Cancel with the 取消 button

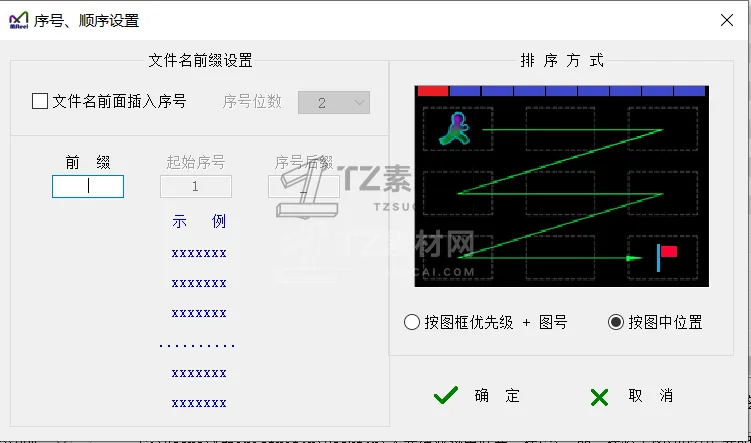point(632,396)
